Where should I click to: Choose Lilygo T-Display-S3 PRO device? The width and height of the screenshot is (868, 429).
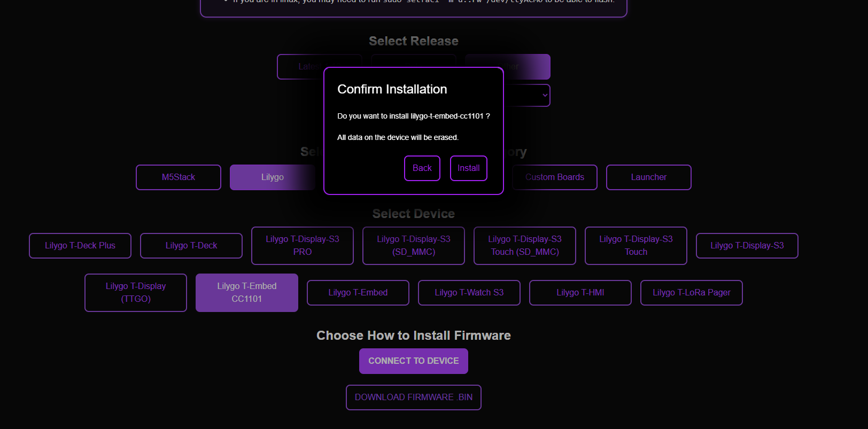[303, 246]
